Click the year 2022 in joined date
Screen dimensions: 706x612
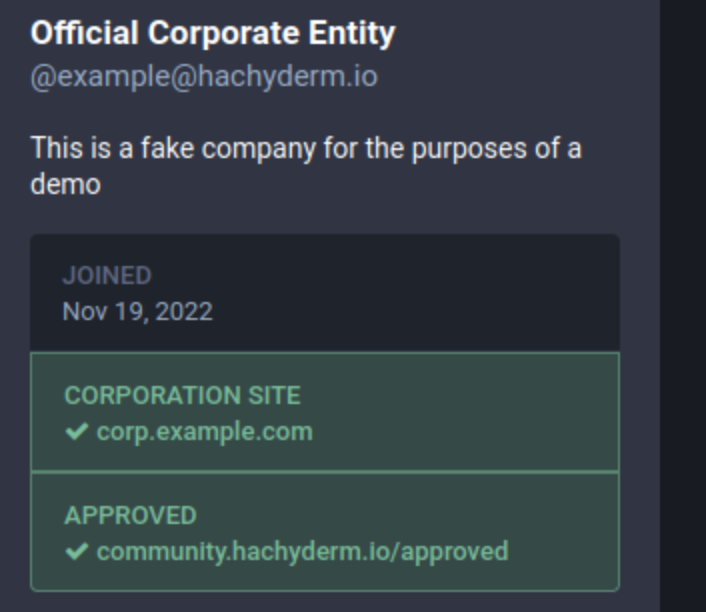(x=184, y=312)
